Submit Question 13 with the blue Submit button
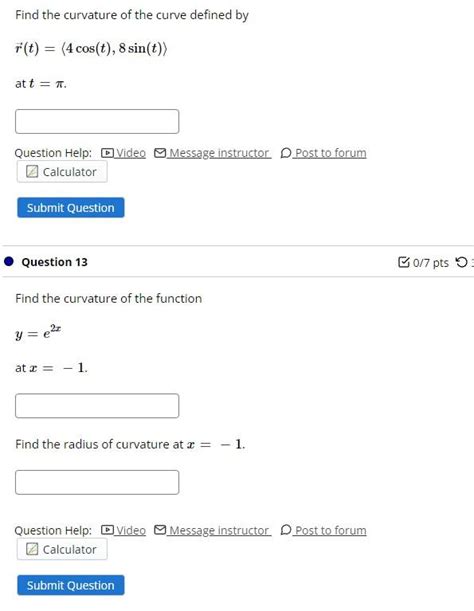 click(71, 585)
